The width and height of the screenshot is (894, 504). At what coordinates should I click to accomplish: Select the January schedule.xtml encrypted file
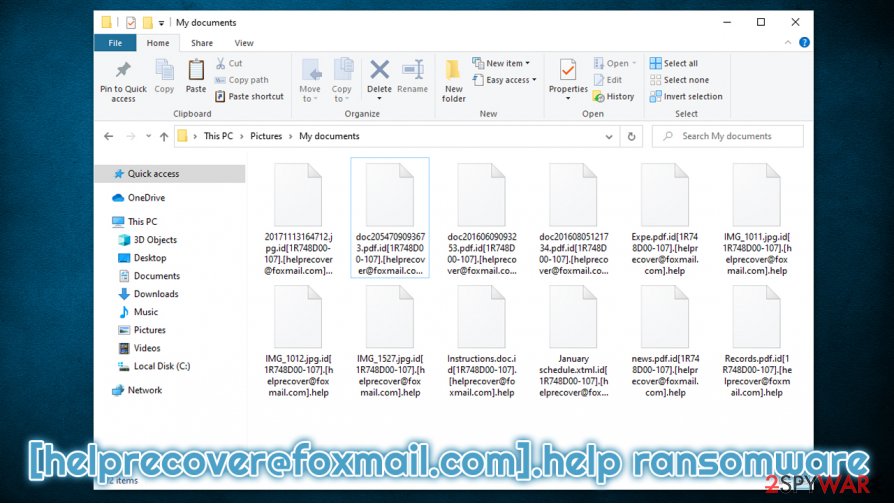pos(573,341)
